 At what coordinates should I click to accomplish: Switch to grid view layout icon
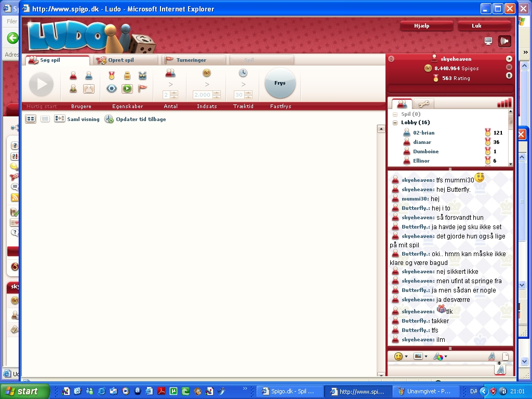tap(31, 119)
